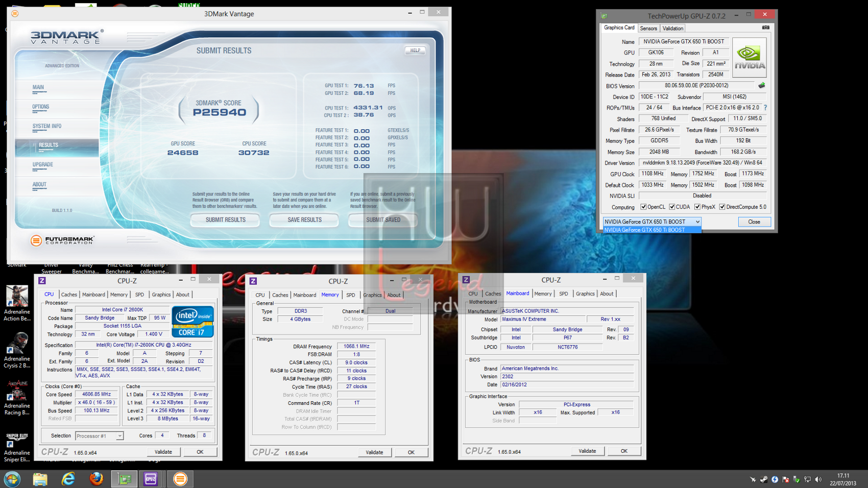Launch Internet Explorer from the taskbar
Screen dimensions: 868x488
click(x=68, y=479)
